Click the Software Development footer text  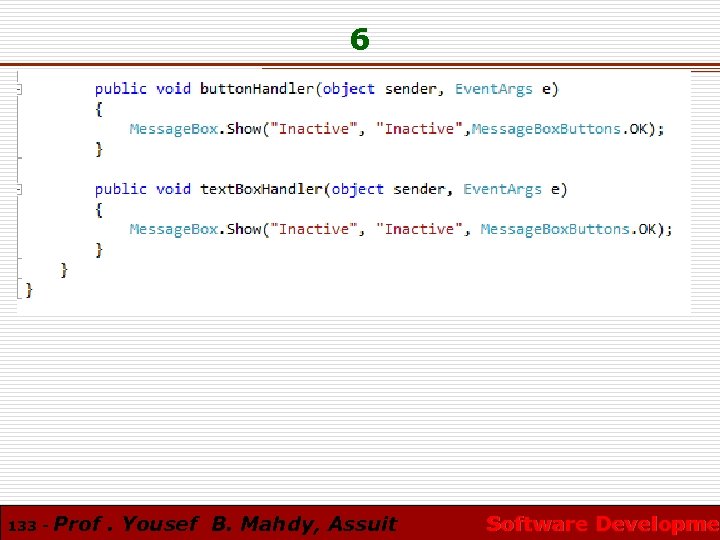point(602,524)
